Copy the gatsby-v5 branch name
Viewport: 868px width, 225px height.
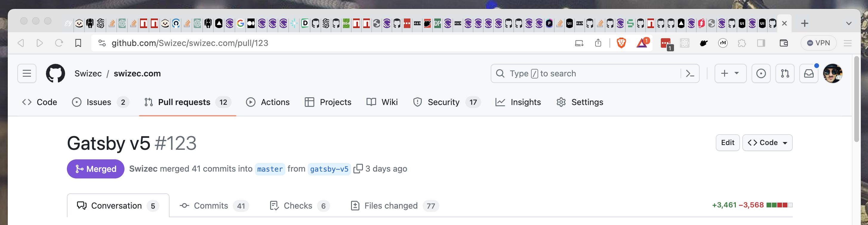click(x=358, y=168)
